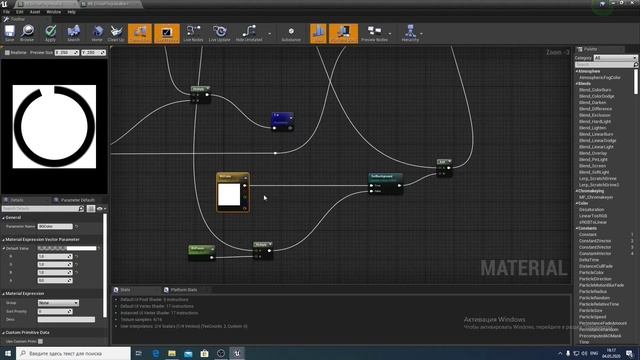This screenshot has height=360, width=640.
Task: Click the Substance toolbar icon
Action: 291,33
